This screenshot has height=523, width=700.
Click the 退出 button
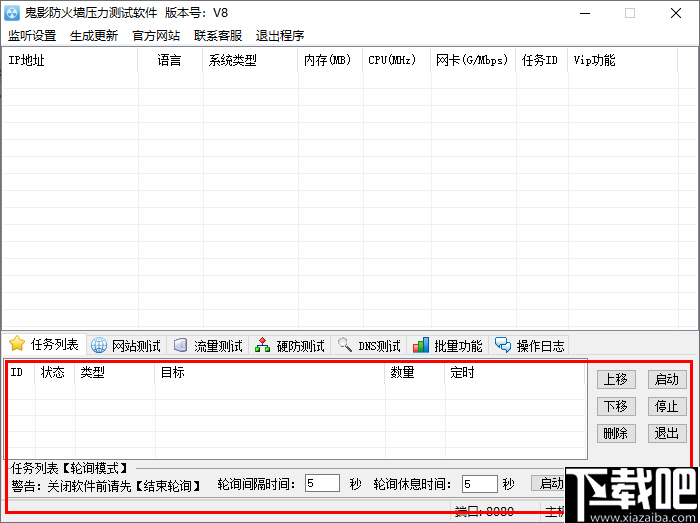[x=667, y=433]
